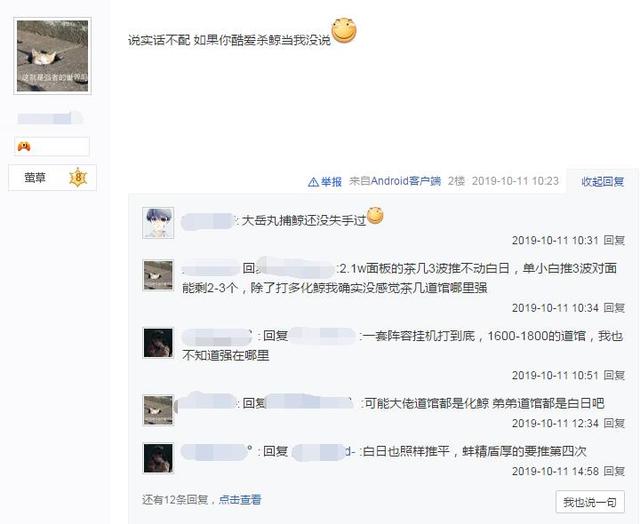
Task: Click 回复 next to the 10:31 comment
Action: pyautogui.click(x=614, y=240)
